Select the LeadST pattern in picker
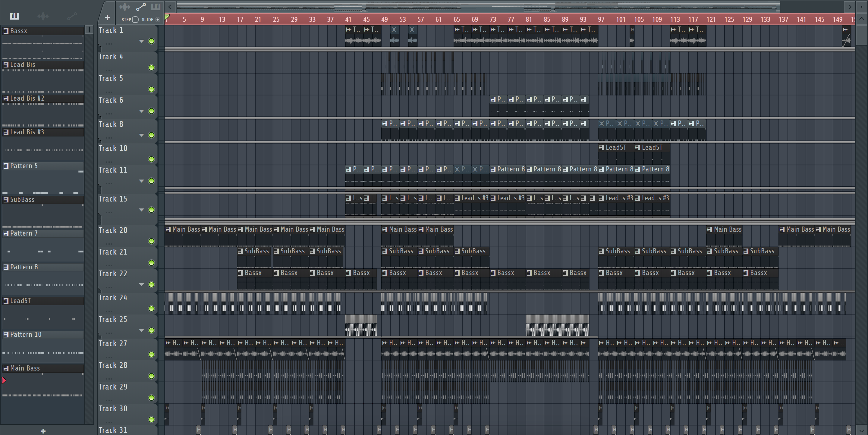 (20, 301)
